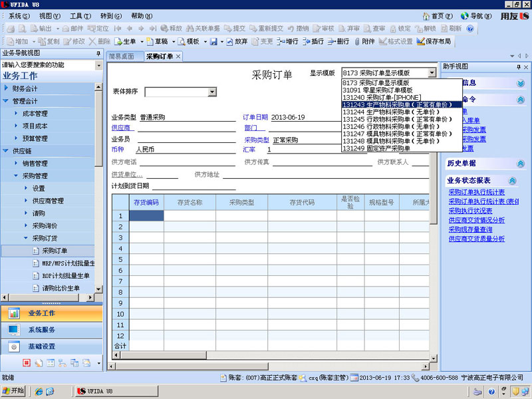
Task: Click the 计划到货日期 input field
Action: tap(194, 186)
